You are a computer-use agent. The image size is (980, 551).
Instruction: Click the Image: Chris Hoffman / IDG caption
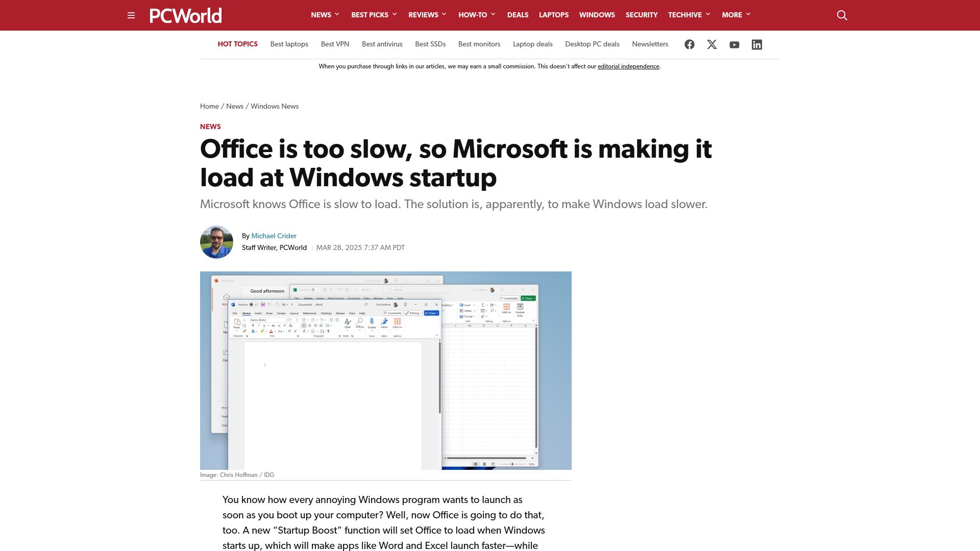[237, 475]
